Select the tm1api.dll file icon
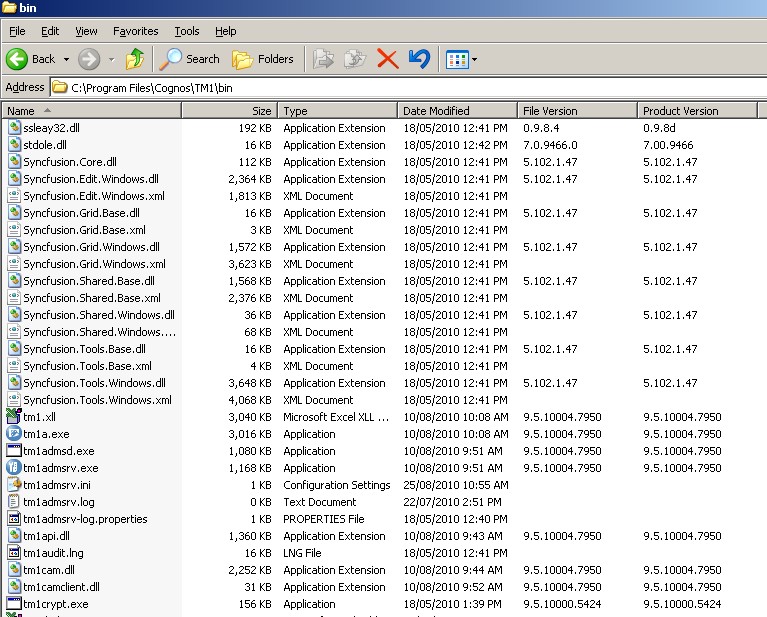Screen dimensions: 767x617 (x=14, y=536)
